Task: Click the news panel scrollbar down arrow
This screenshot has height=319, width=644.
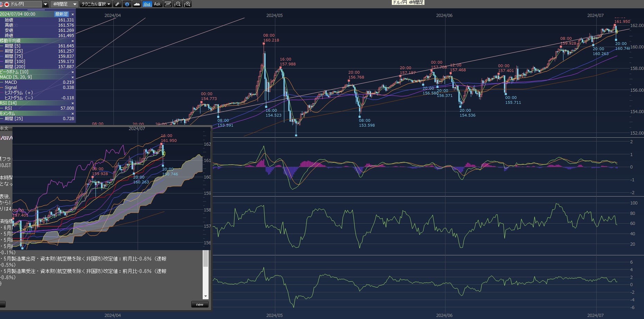Action: point(205,296)
